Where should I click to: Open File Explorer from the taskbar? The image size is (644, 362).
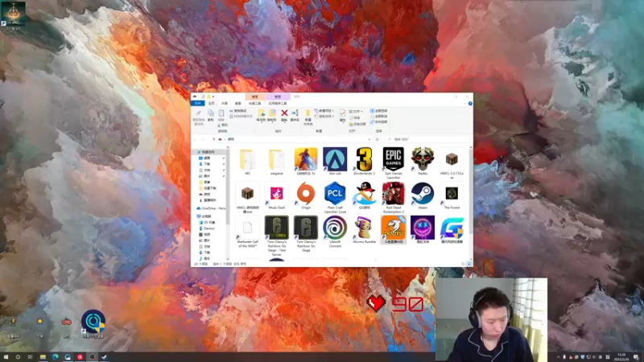(x=43, y=357)
